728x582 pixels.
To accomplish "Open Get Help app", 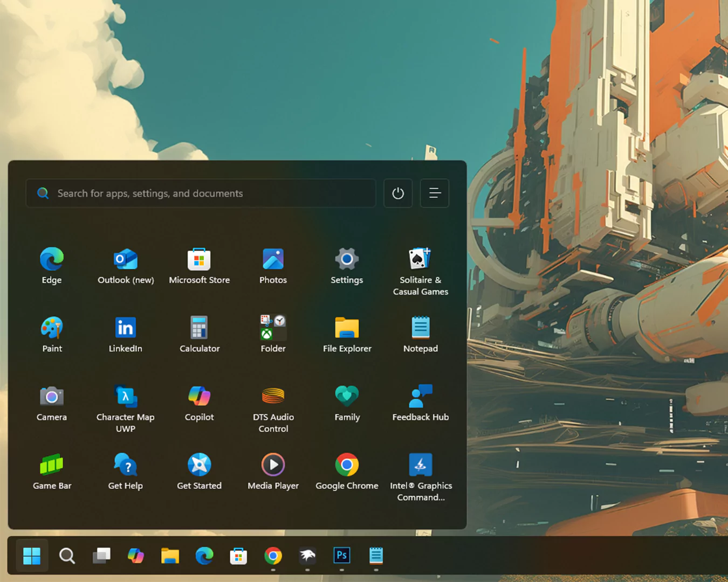I will click(x=126, y=471).
